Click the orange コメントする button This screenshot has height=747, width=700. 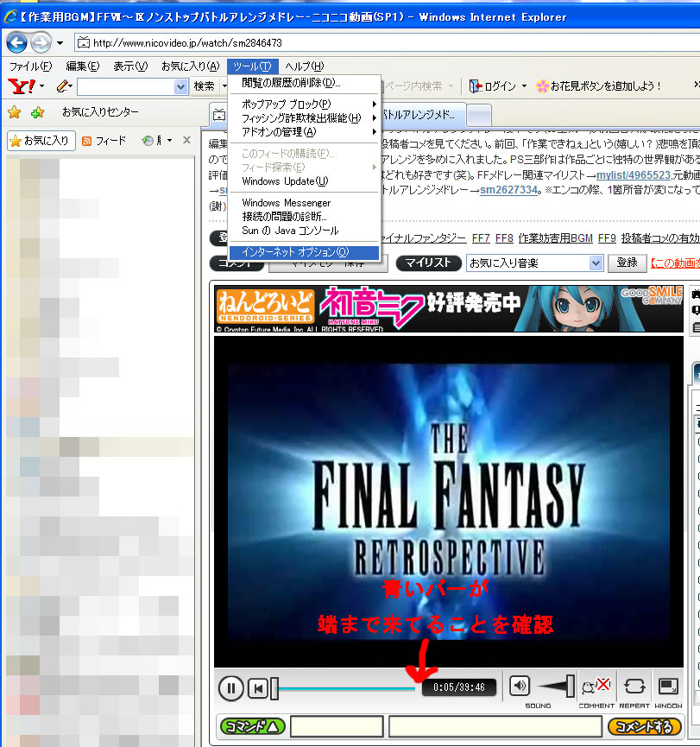point(644,726)
